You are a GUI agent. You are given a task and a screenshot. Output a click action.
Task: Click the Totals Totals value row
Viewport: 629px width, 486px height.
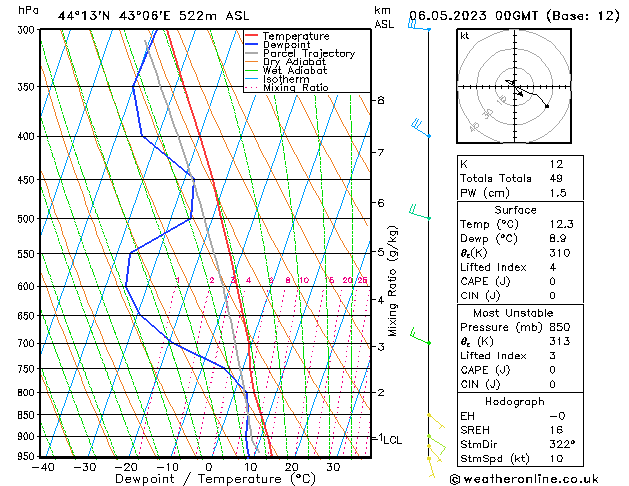pos(515,178)
